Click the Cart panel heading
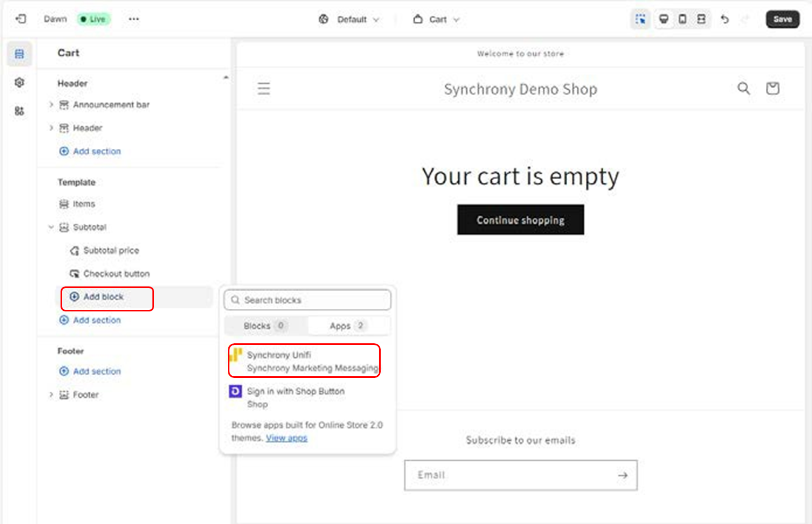Viewport: 812px width, 524px height. pos(68,53)
